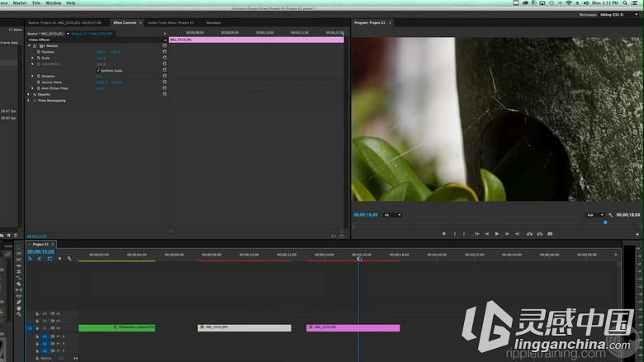Toggle the Snap magnet in timeline
The image size is (644, 362).
[x=40, y=259]
